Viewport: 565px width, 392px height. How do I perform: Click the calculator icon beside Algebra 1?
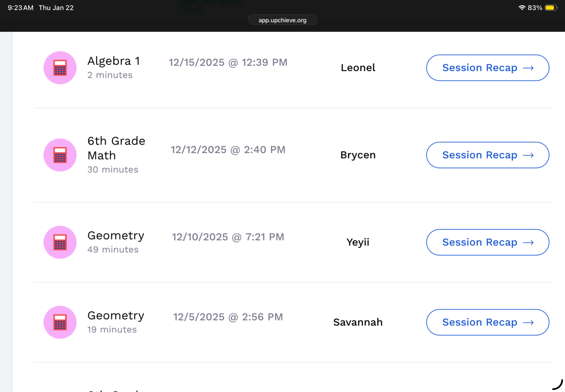pyautogui.click(x=60, y=68)
